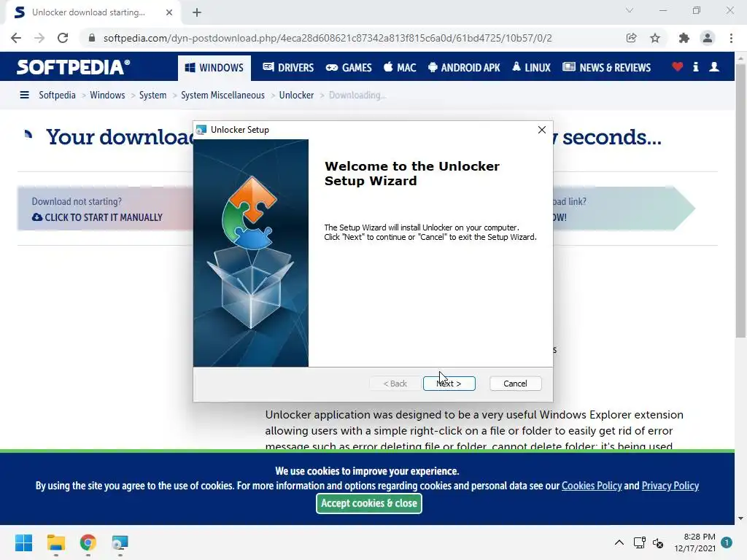Open File Explorer from the taskbar
The height and width of the screenshot is (560, 747).
tap(55, 542)
